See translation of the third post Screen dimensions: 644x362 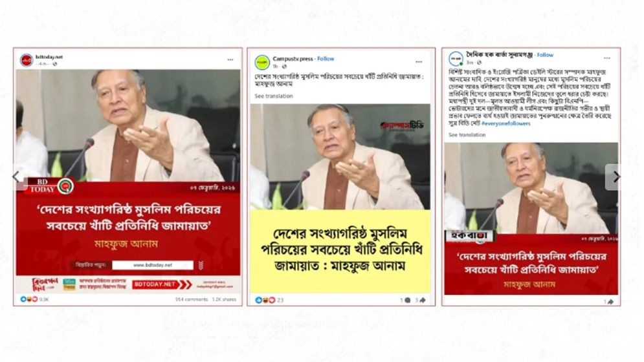[467, 134]
